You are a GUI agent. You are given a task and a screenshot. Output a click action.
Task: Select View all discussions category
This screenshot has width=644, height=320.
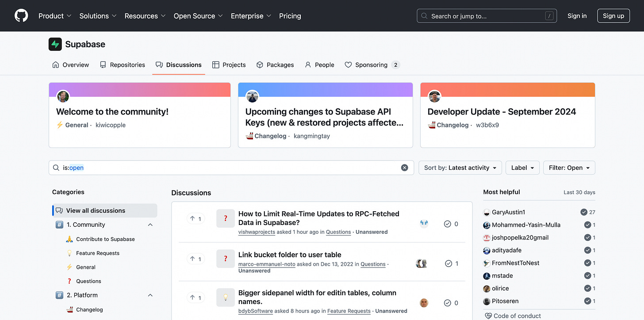[x=105, y=210]
